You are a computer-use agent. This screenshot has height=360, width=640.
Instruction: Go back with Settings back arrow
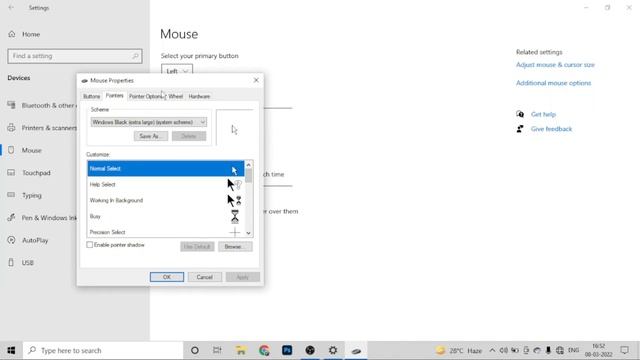tap(11, 8)
